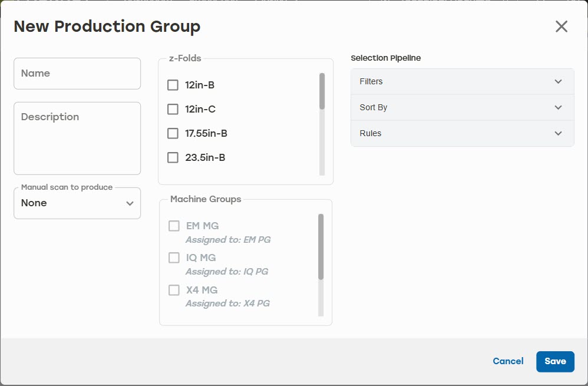Expand the Sort By section
The height and width of the screenshot is (386, 588).
(x=463, y=107)
